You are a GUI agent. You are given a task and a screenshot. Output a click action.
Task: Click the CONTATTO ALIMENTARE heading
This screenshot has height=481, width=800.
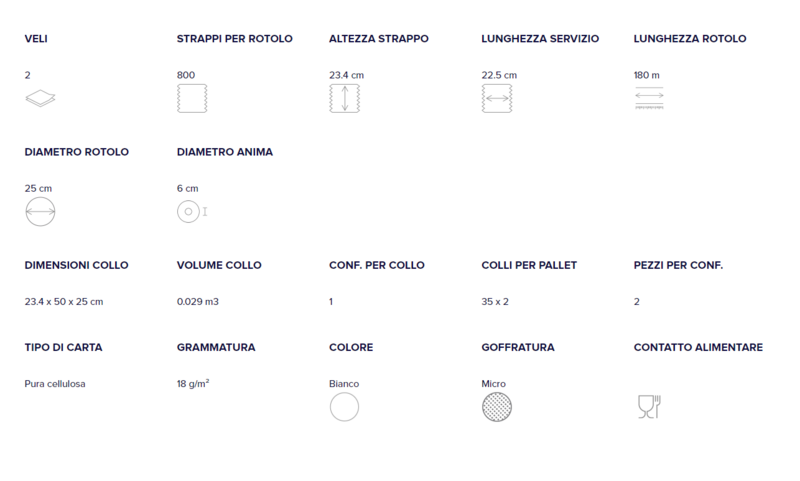[x=698, y=347]
